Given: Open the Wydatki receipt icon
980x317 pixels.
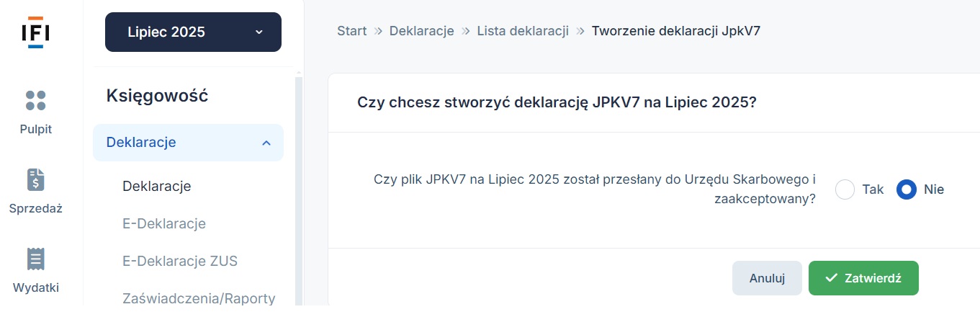Looking at the screenshot, I should tap(36, 259).
